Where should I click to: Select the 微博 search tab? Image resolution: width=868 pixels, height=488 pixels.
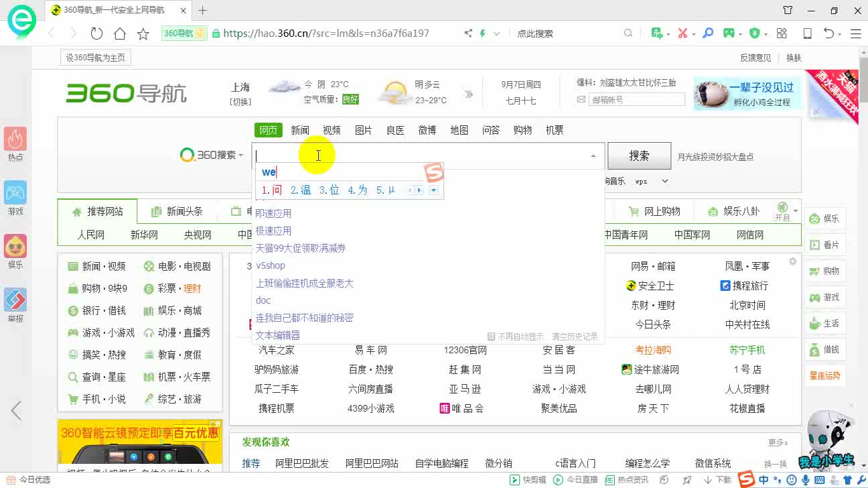click(x=427, y=130)
